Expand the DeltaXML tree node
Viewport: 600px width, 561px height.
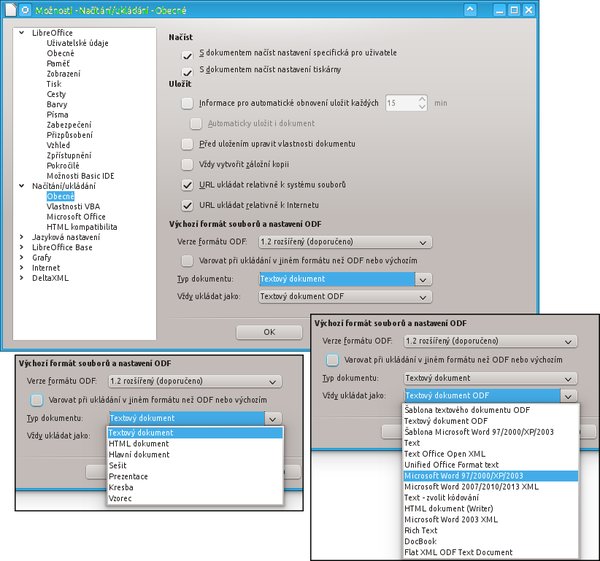tap(22, 278)
